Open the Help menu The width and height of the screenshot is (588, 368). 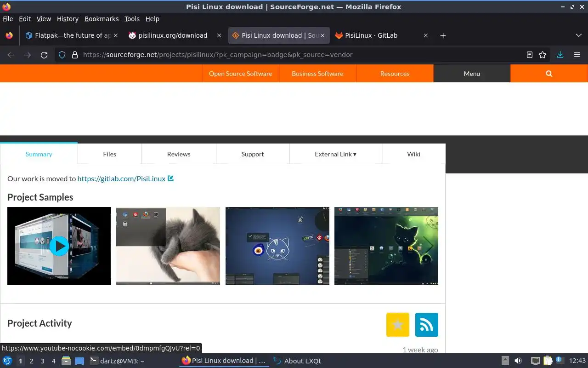click(x=152, y=19)
